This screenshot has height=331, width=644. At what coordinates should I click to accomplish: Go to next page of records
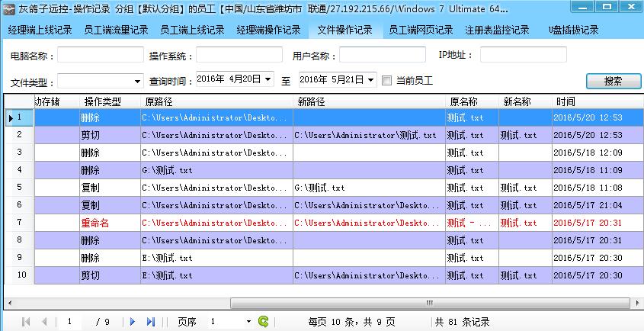[133, 322]
